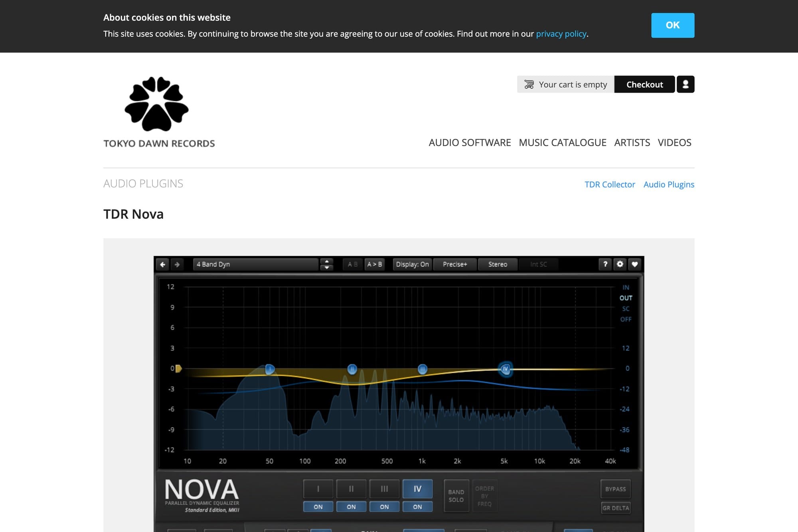Click the TOKYO DAWN RECORDS wordmark text
Image resolution: width=798 pixels, height=532 pixels.
coord(159,144)
